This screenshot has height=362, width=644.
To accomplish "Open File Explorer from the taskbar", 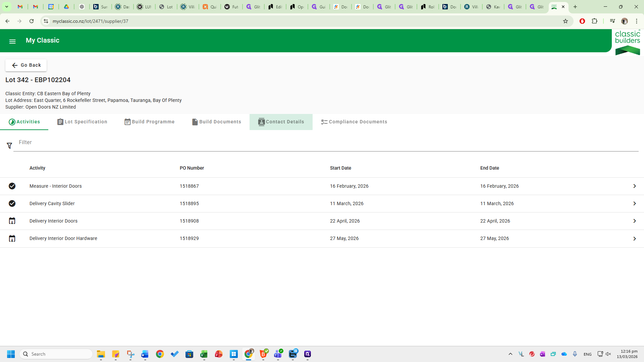I will coord(101,354).
